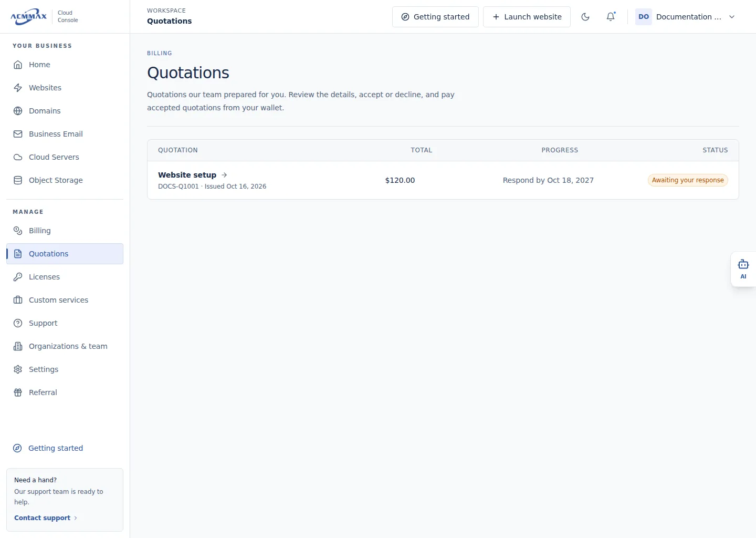Click the Billing coins icon

[x=18, y=231]
